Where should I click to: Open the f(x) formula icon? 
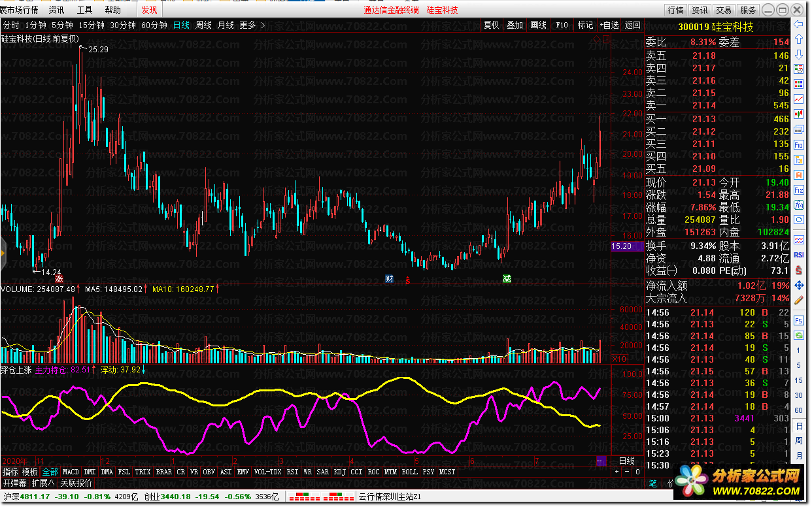798,204
